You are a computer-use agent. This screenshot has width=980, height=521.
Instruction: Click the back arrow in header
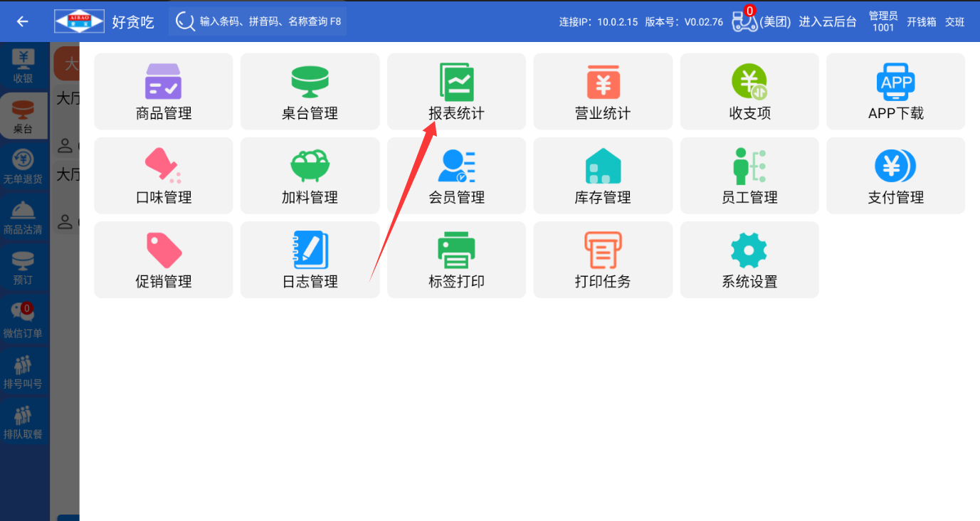pos(23,21)
